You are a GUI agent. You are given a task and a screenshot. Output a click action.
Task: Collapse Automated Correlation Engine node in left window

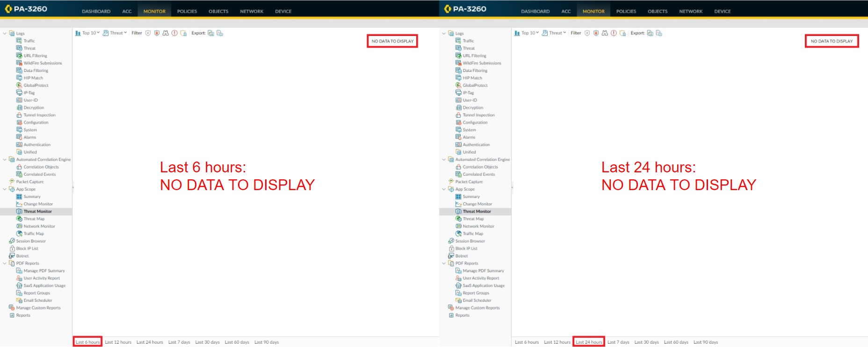click(x=5, y=160)
